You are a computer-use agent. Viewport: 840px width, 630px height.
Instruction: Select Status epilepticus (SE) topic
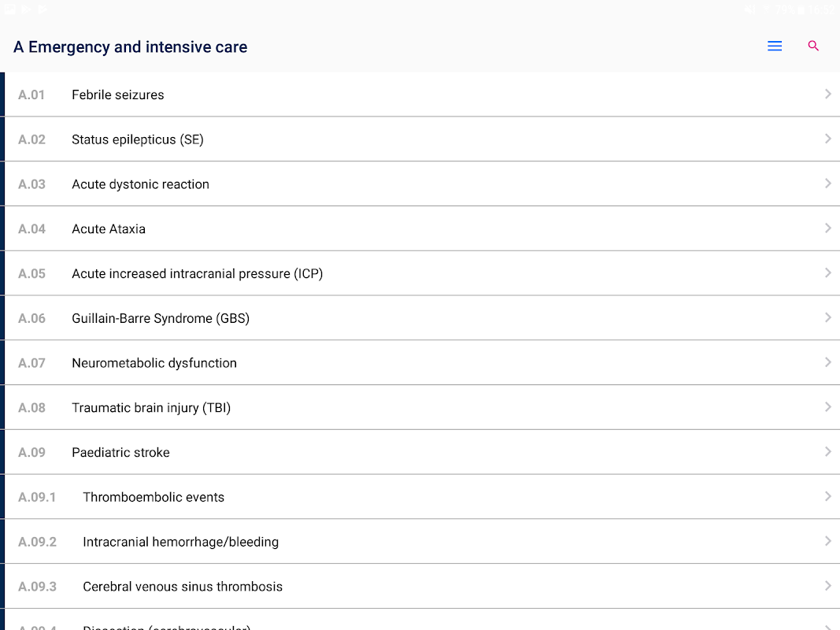click(138, 139)
